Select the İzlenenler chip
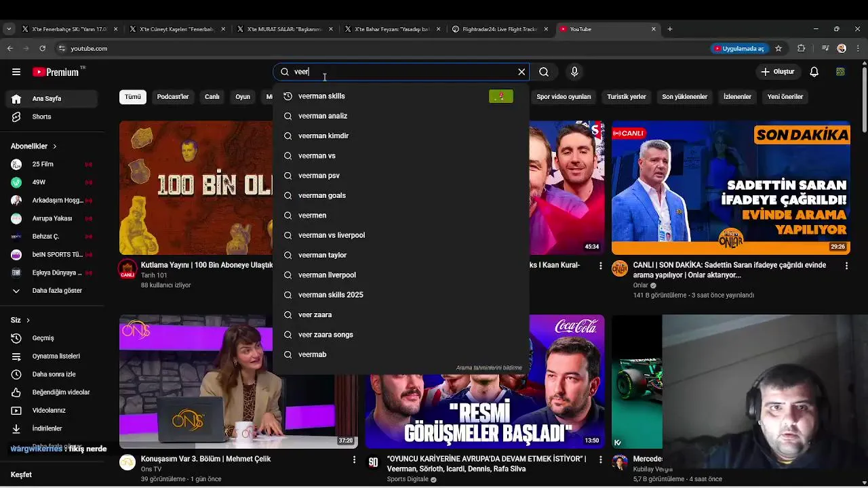Viewport: 868px width, 488px height. coord(737,97)
